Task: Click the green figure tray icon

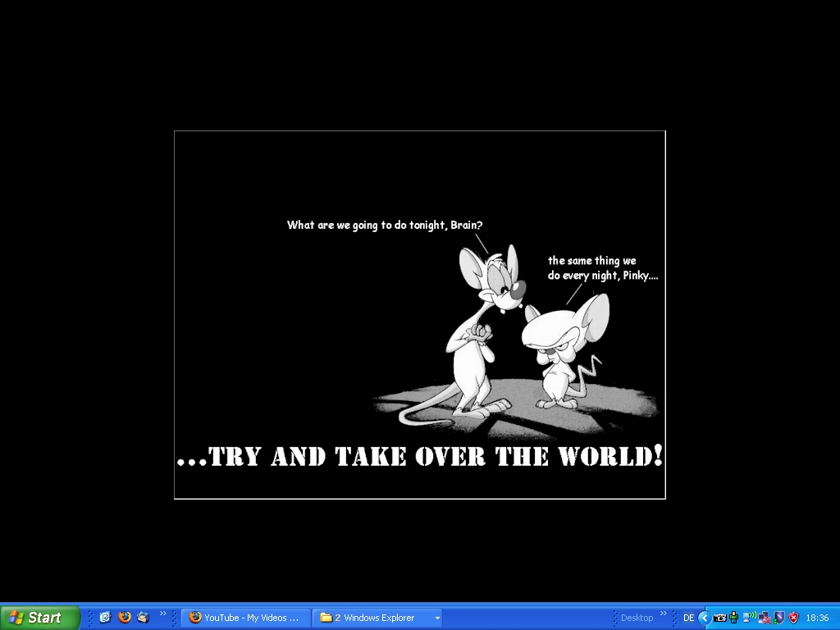Action: coord(733,618)
